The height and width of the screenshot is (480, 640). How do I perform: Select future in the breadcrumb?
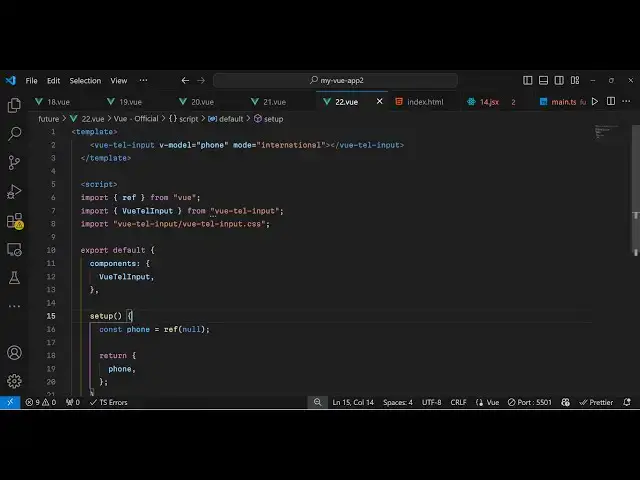(x=49, y=119)
